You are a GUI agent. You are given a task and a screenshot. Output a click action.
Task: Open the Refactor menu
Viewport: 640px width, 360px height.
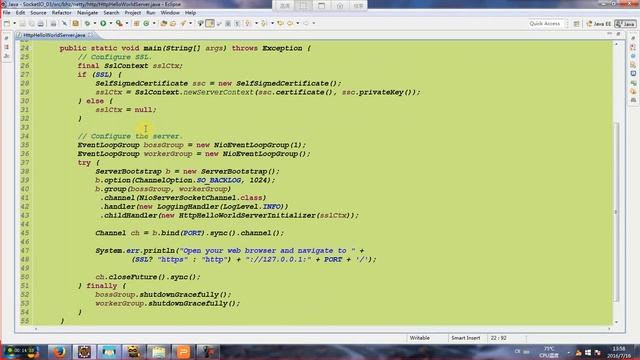tap(62, 13)
